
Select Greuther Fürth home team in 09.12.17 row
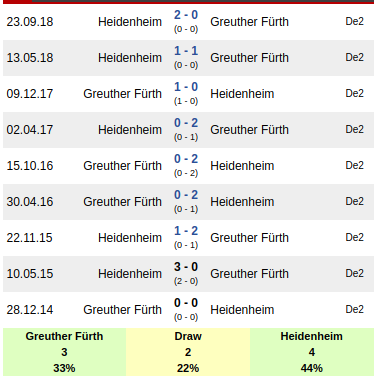pos(122,94)
